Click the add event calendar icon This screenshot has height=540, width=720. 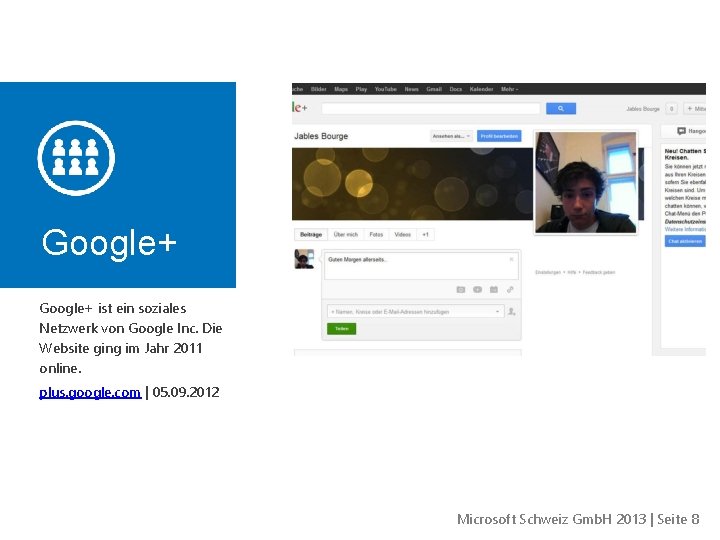(494, 290)
